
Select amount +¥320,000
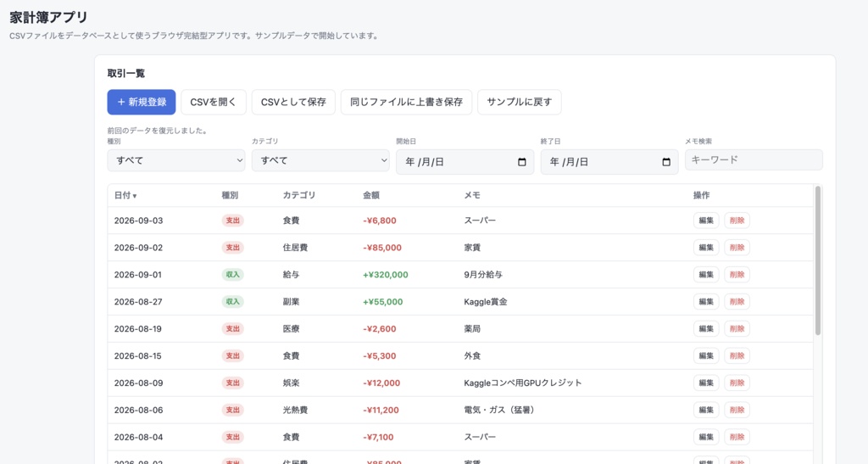(386, 275)
